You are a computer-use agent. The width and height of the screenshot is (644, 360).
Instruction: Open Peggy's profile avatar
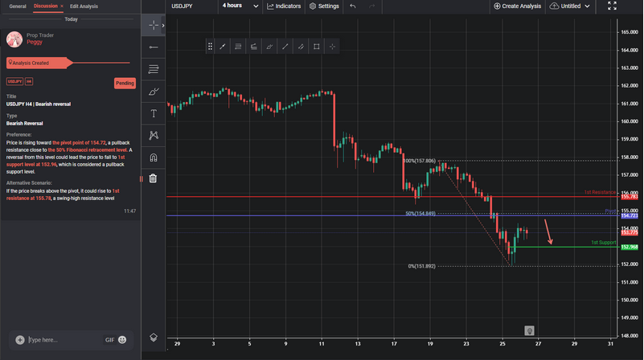pos(14,39)
